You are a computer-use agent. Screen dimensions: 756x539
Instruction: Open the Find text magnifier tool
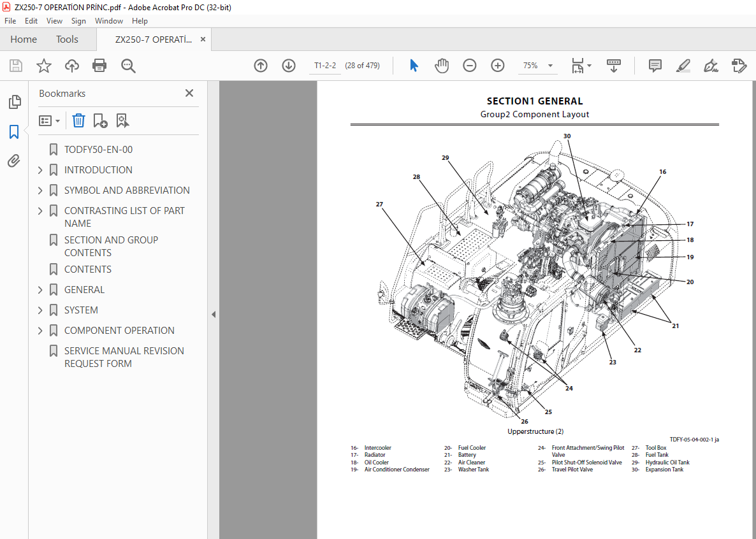(128, 66)
